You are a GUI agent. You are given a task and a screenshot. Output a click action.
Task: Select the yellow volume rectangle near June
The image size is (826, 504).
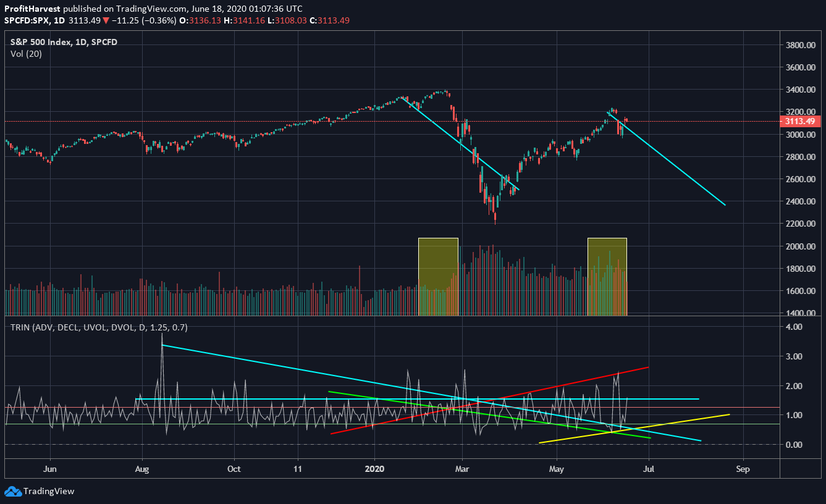pyautogui.click(x=607, y=277)
